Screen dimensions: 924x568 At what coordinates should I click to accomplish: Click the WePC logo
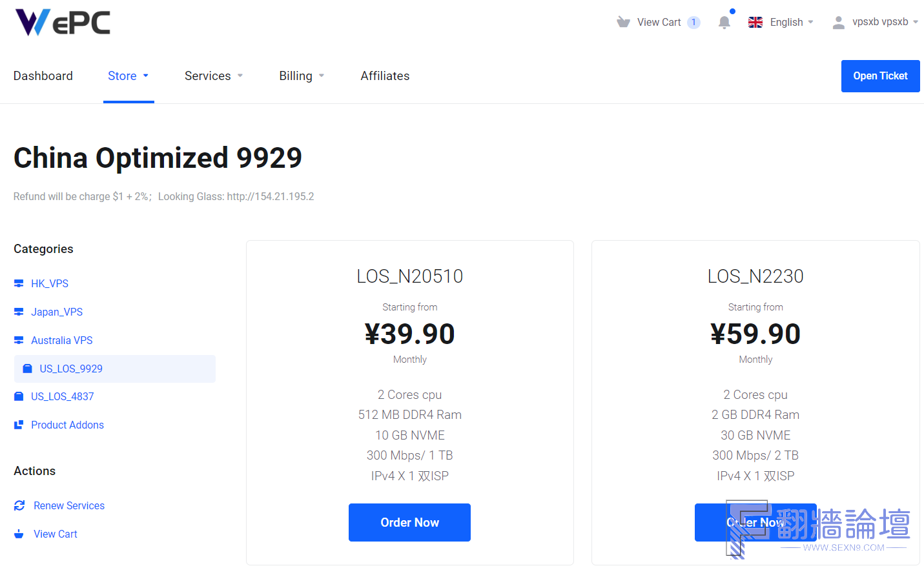[x=63, y=23]
